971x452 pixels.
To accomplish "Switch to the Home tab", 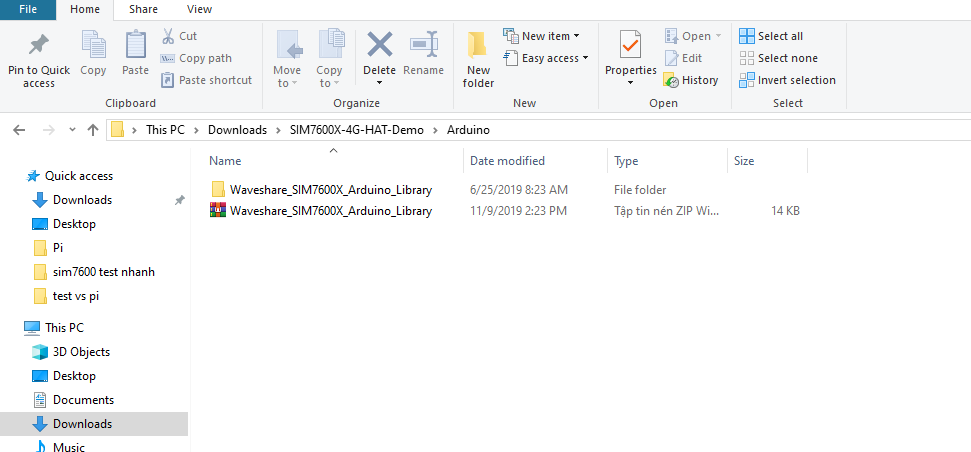I will (85, 9).
